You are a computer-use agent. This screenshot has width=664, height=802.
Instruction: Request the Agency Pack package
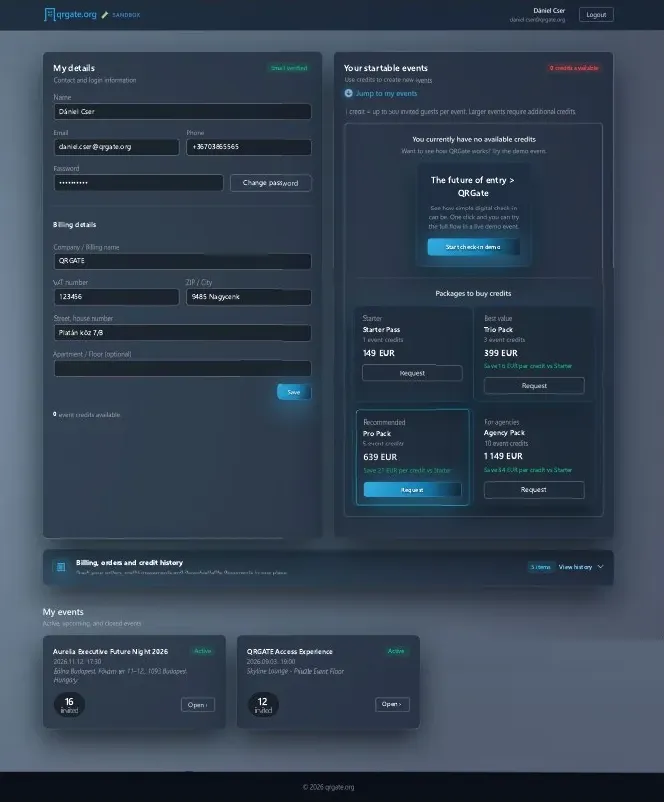point(534,490)
